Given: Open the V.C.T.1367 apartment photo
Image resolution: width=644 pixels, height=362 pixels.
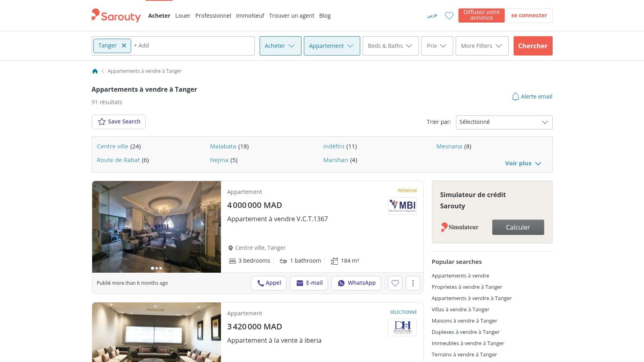Looking at the screenshot, I should click(157, 227).
